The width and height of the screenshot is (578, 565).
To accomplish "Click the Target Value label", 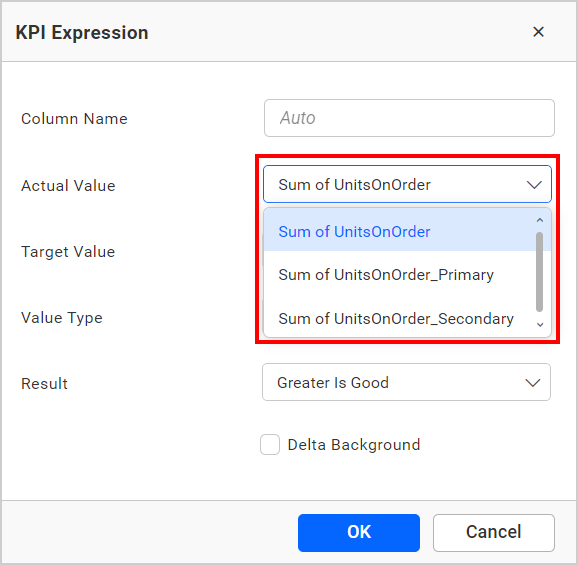I will coord(68,252).
